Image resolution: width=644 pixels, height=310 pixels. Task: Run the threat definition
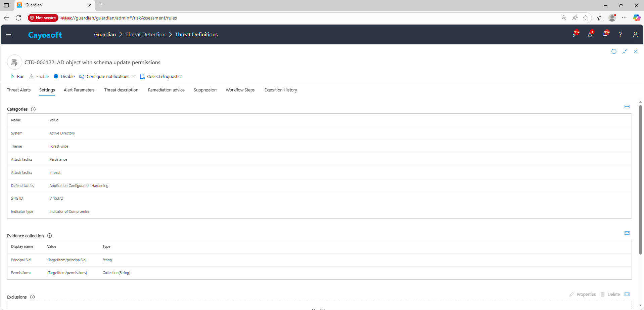[17, 77]
